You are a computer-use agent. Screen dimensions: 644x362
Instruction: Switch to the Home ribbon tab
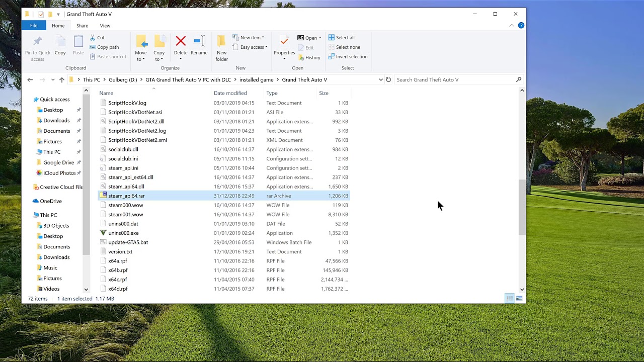point(58,26)
